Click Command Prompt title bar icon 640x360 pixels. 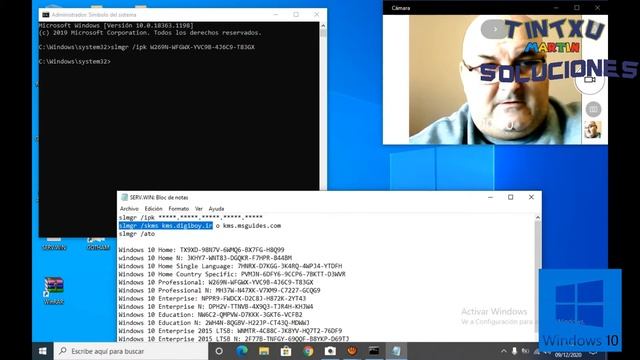click(x=46, y=15)
